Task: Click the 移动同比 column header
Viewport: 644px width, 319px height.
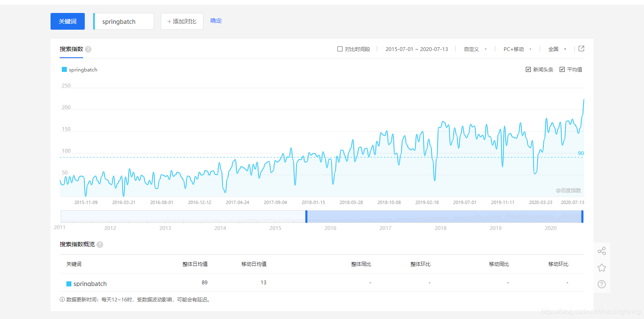Action: click(x=499, y=264)
